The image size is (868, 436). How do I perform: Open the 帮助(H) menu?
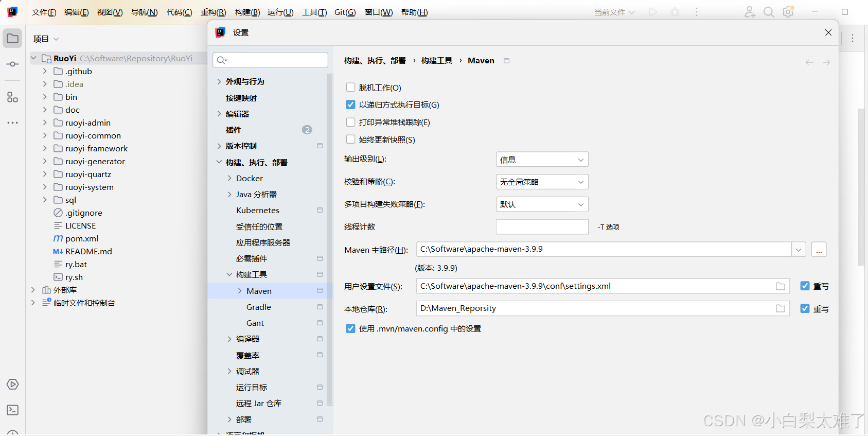click(x=414, y=12)
